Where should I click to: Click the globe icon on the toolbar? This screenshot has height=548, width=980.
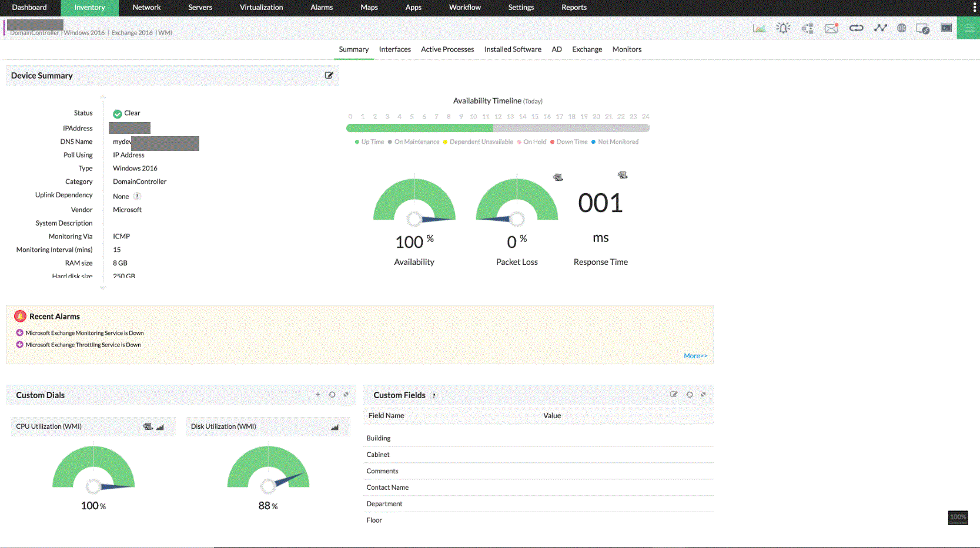pyautogui.click(x=901, y=28)
